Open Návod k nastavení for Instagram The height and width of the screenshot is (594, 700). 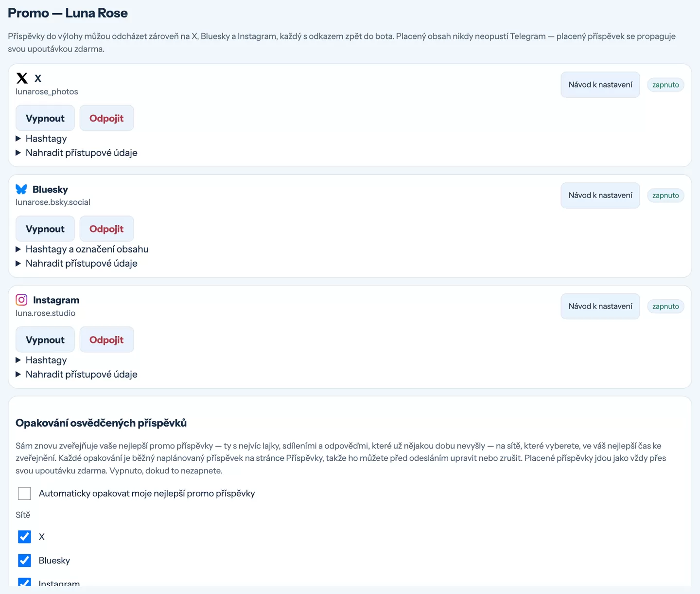pyautogui.click(x=600, y=306)
